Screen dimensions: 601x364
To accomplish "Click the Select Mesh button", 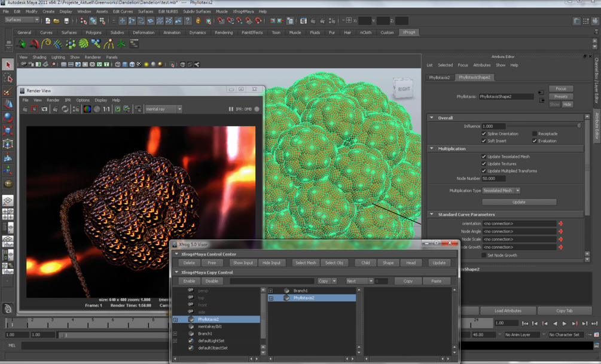I will click(x=305, y=263).
